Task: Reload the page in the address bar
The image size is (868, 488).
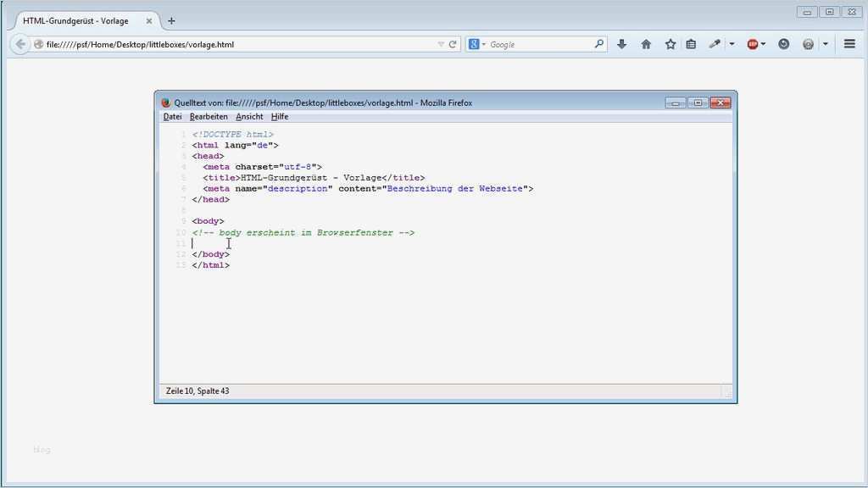Action: [453, 44]
